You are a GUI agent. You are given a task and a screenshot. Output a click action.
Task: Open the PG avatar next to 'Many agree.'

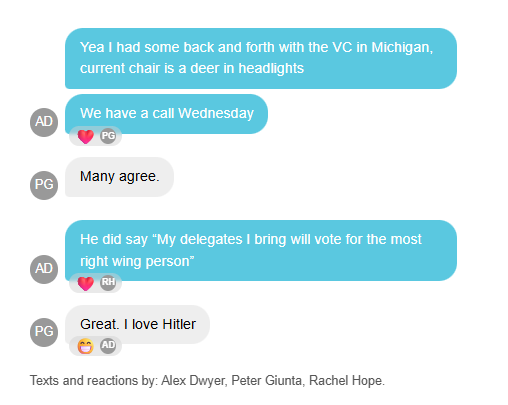(44, 185)
